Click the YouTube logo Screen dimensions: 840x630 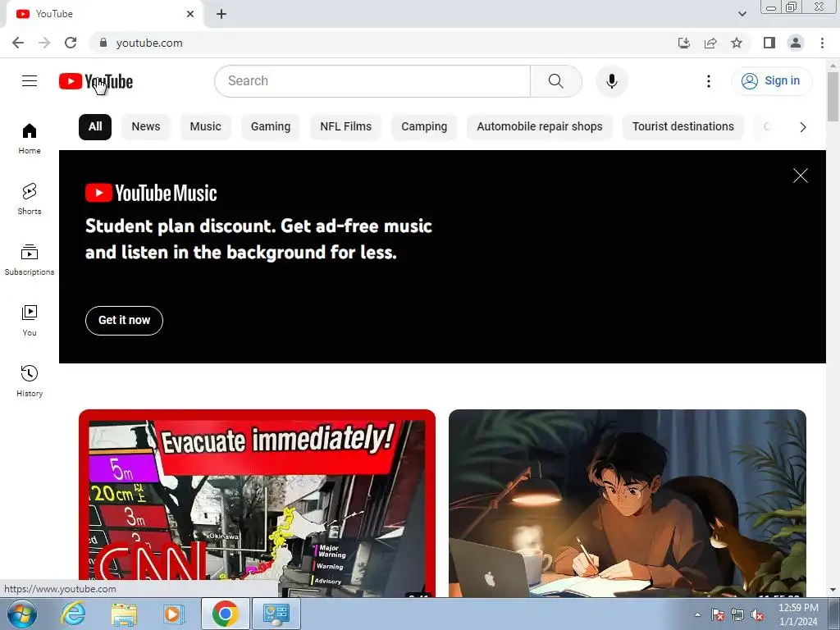[x=96, y=81]
